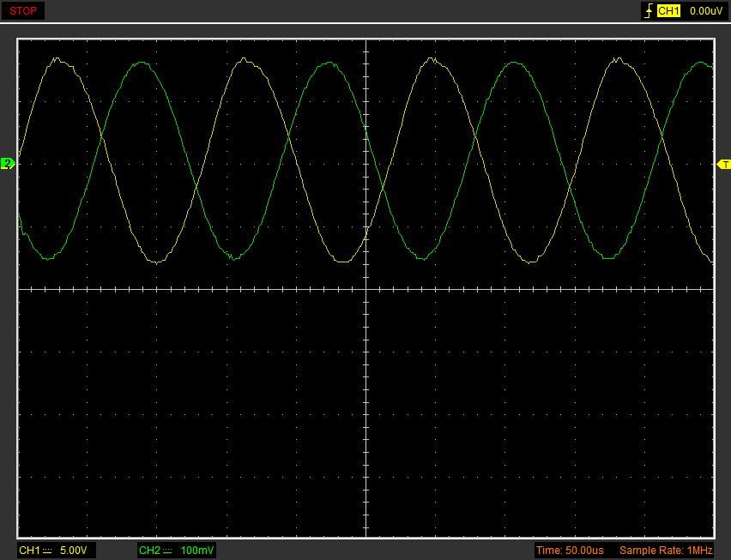Click the green channel 2 ground marker

tap(8, 163)
